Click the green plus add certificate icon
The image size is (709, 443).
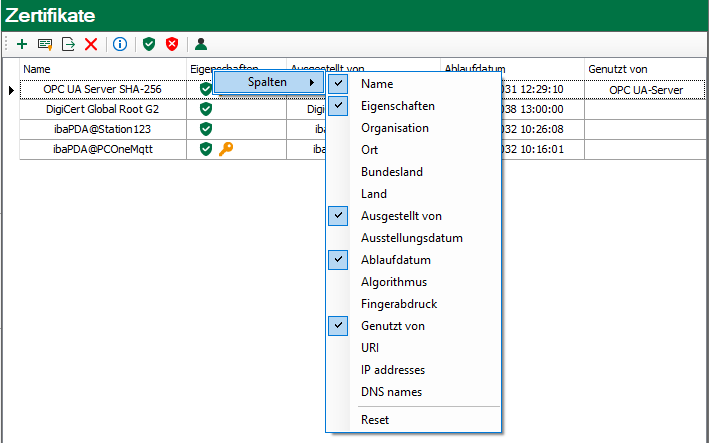(22, 44)
